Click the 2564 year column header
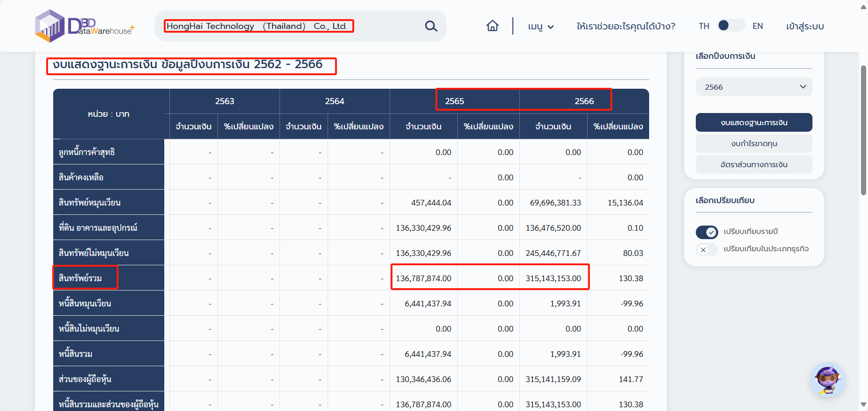This screenshot has height=411, width=868. click(x=335, y=101)
